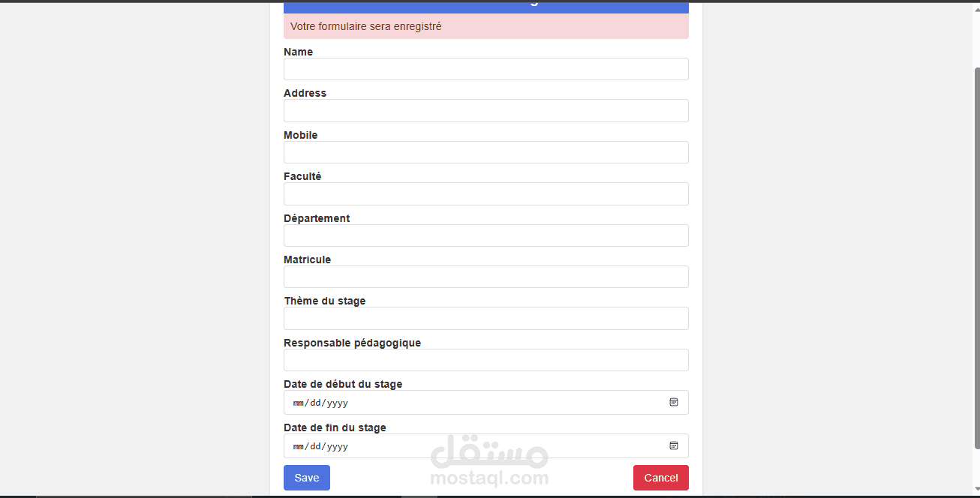Select the Matricule input field
Screen dimensions: 980x498
(486, 277)
